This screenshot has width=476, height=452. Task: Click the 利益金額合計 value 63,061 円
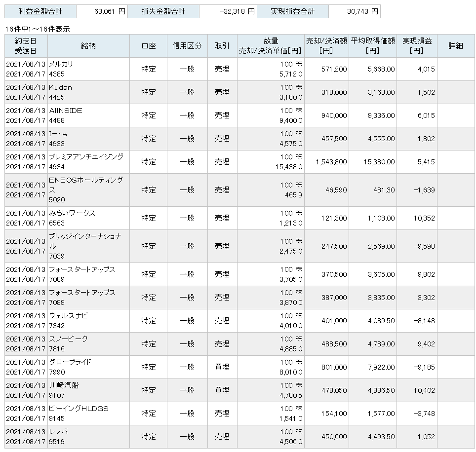coord(101,11)
